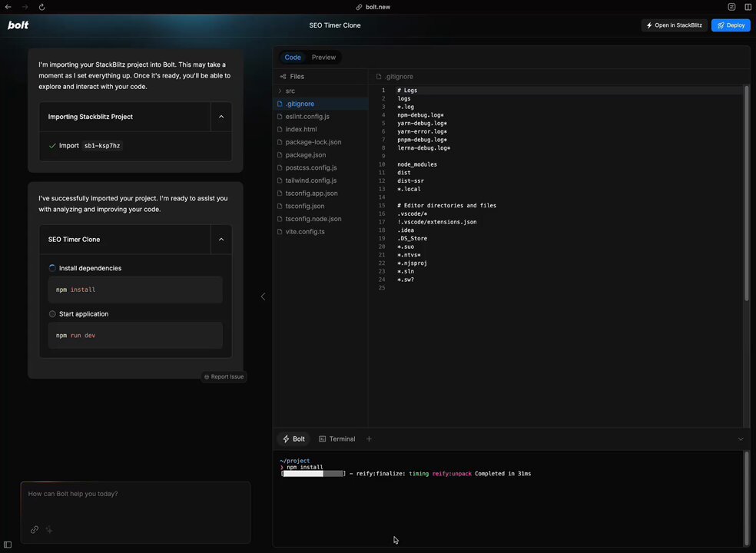756x553 pixels.
Task: Open index.html in the file tree
Action: [x=320, y=129]
